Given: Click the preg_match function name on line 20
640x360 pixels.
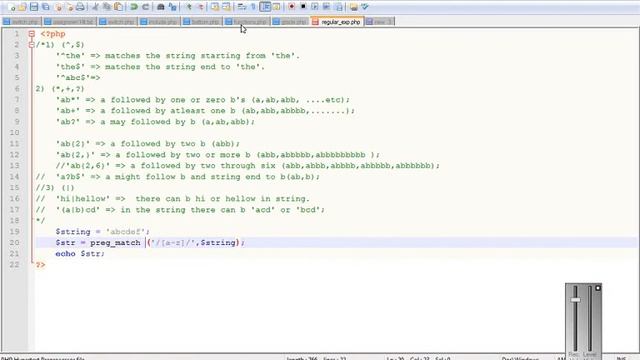Looking at the screenshot, I should [x=115, y=243].
